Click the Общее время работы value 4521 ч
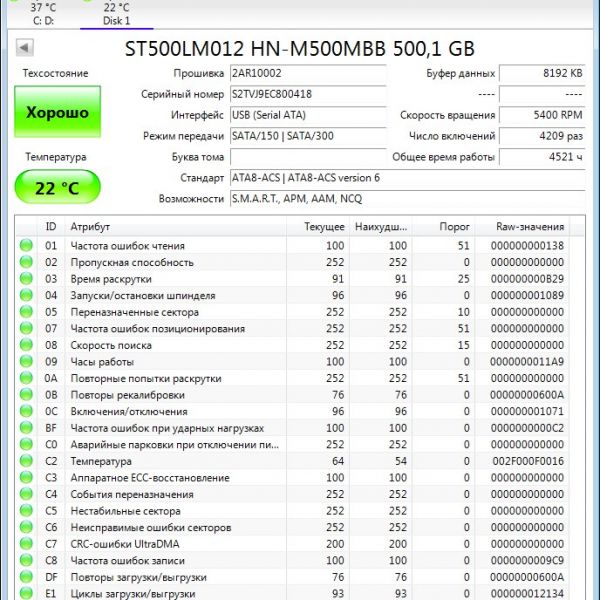600x600 pixels. (542, 157)
